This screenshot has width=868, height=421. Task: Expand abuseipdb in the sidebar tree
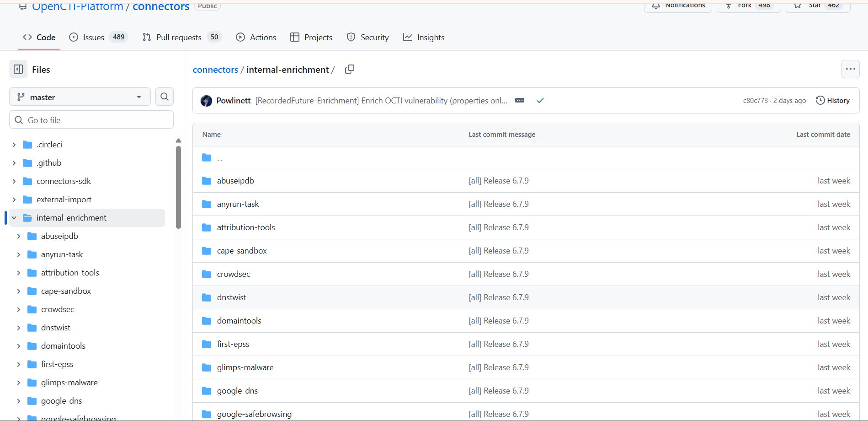(19, 236)
